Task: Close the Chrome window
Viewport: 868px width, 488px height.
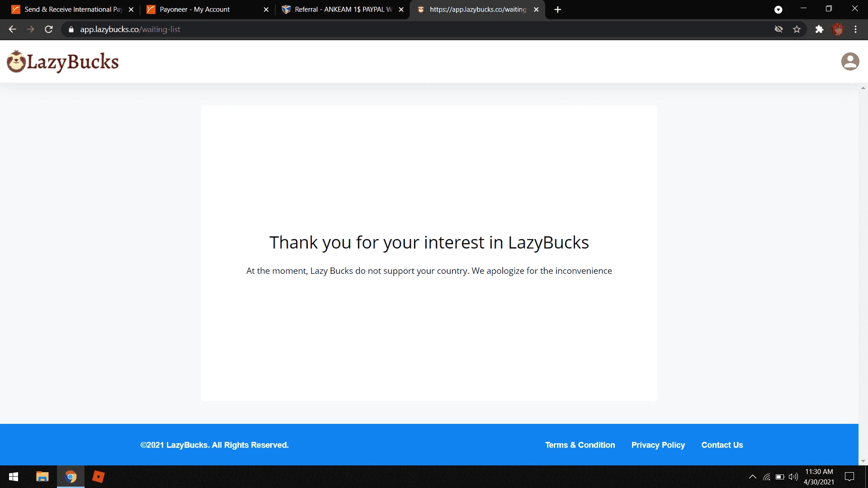Action: (854, 9)
